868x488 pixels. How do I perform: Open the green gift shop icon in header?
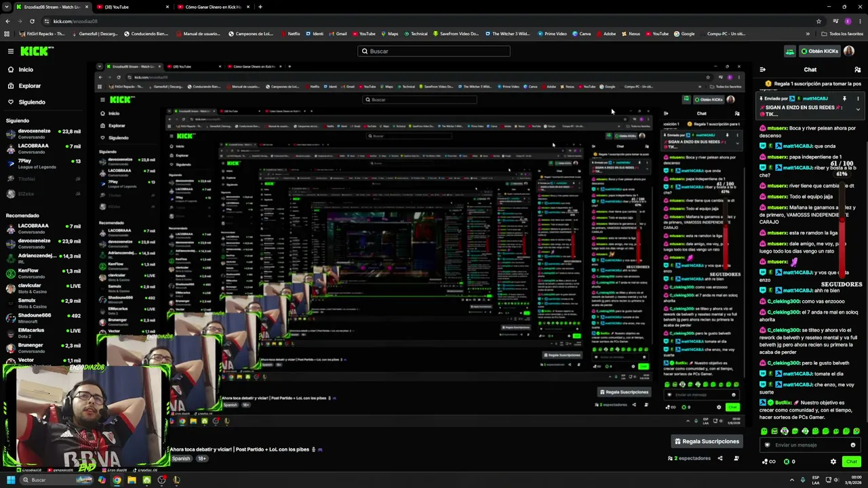pos(789,51)
